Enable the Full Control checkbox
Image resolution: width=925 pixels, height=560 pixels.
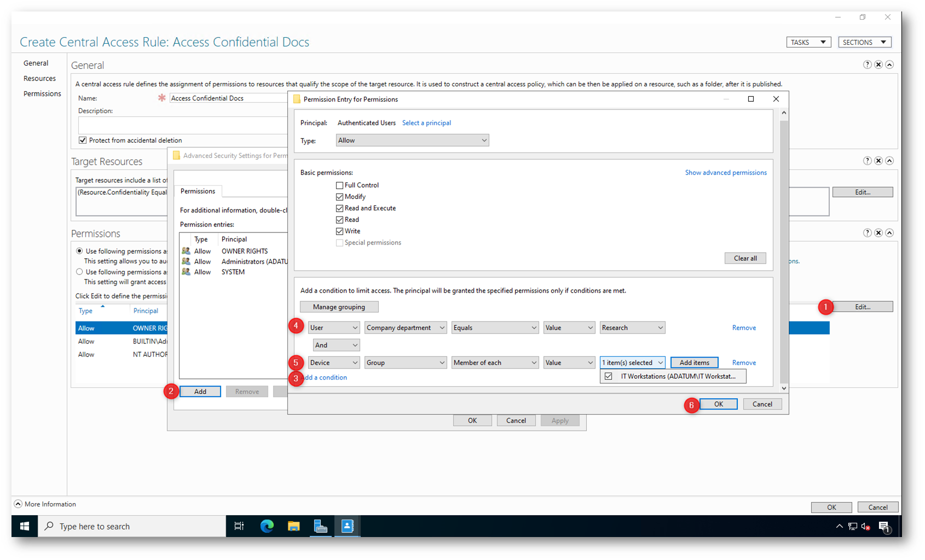(x=340, y=185)
